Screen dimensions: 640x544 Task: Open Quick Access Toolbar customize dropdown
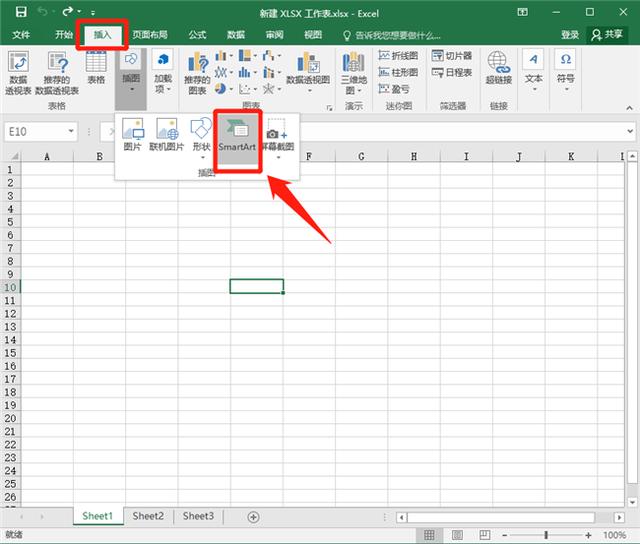coord(93,13)
